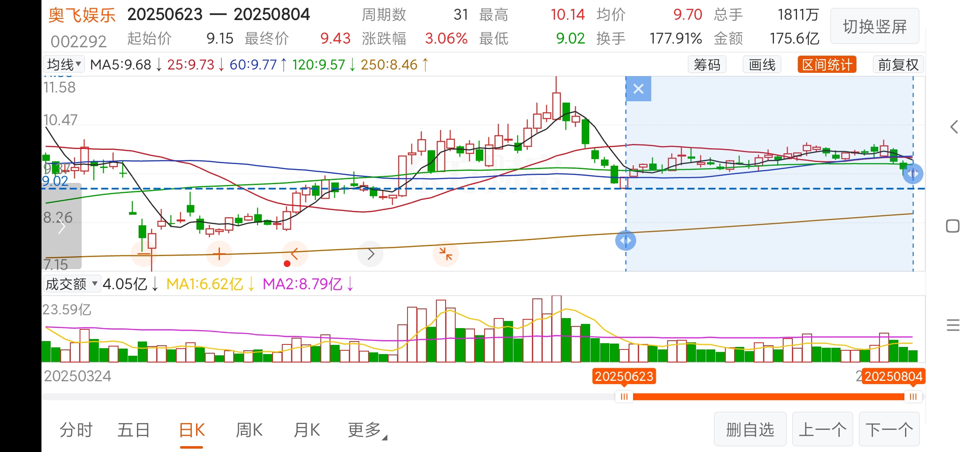Switch to the 分时 intraday tab
The height and width of the screenshot is (452, 980).
click(76, 430)
